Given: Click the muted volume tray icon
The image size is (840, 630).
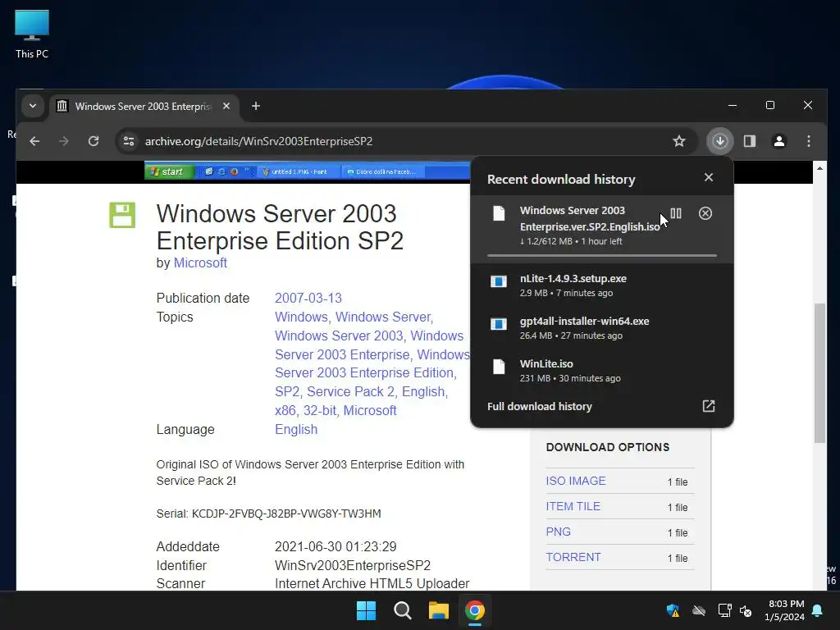Looking at the screenshot, I should (745, 610).
